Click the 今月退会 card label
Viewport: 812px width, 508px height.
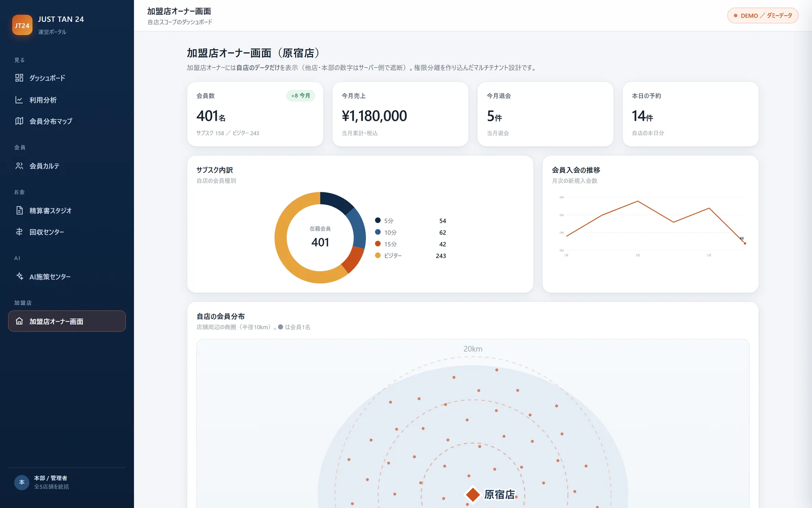click(x=499, y=96)
